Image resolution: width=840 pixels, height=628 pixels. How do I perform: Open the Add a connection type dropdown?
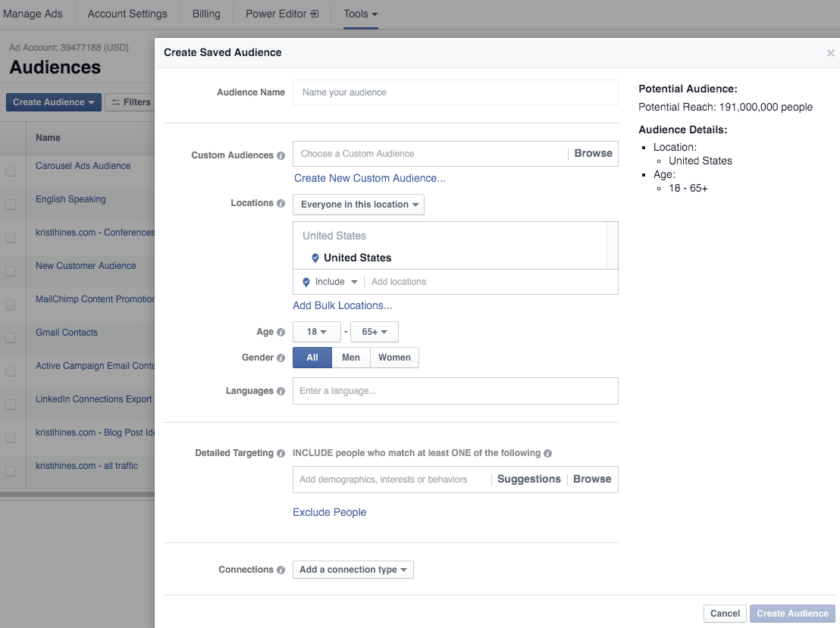353,570
